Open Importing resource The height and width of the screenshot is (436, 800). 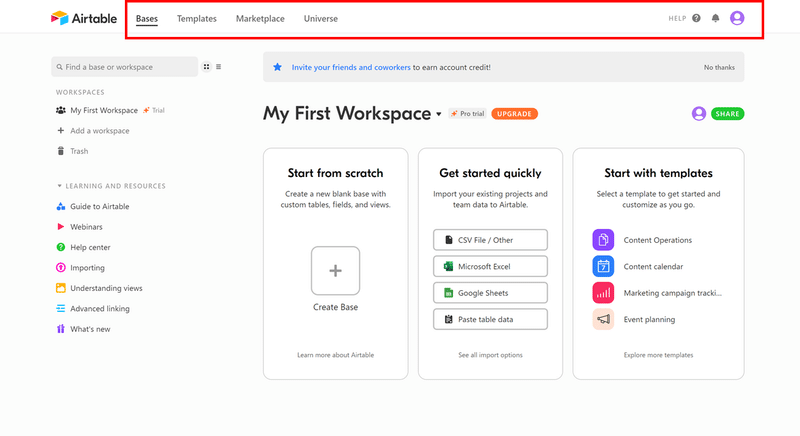(x=87, y=268)
